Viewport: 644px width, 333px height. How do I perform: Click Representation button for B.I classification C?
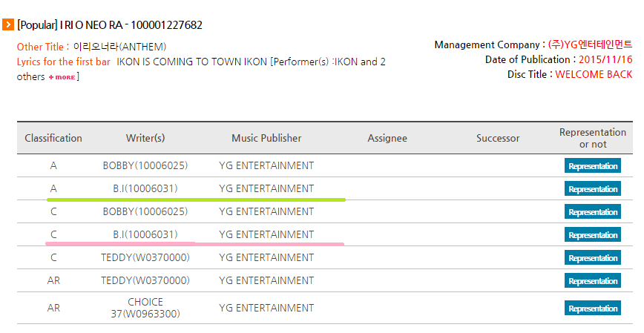coord(592,235)
